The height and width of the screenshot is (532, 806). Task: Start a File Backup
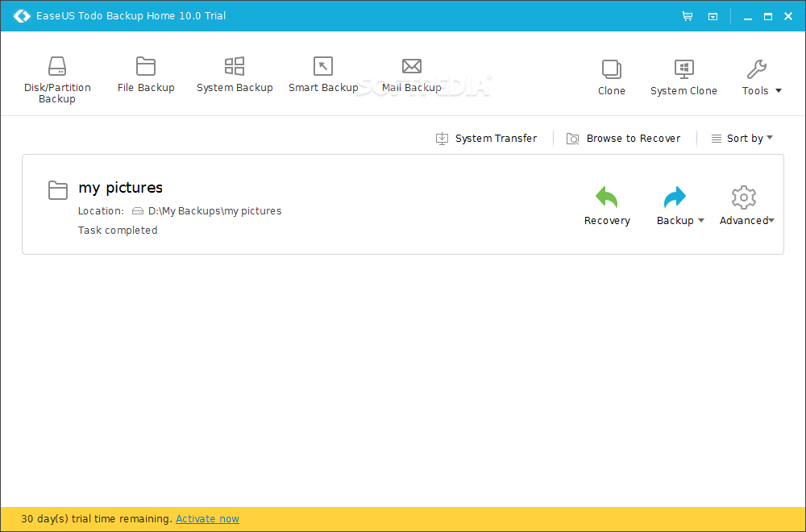click(x=146, y=74)
